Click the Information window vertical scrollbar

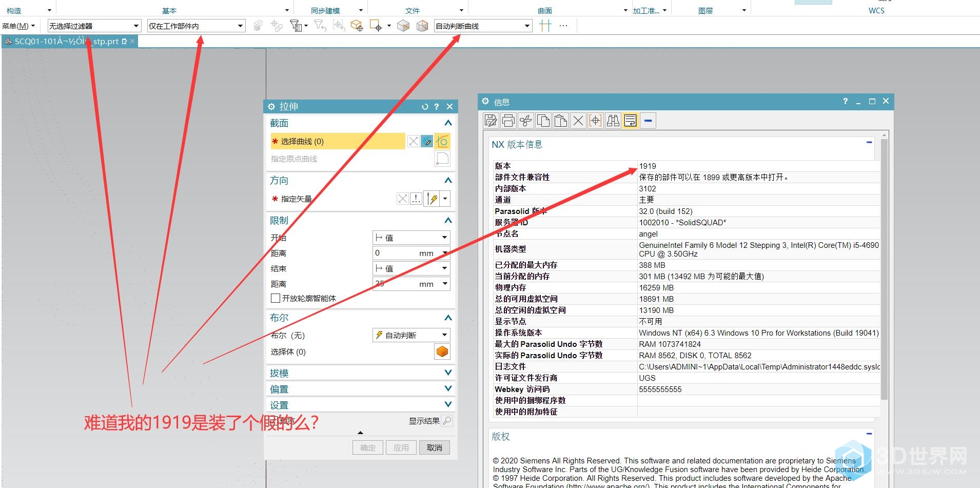click(x=884, y=269)
